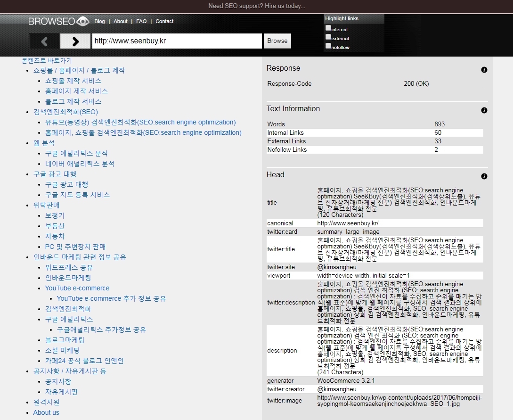Click inside the URL address input field

(x=177, y=41)
